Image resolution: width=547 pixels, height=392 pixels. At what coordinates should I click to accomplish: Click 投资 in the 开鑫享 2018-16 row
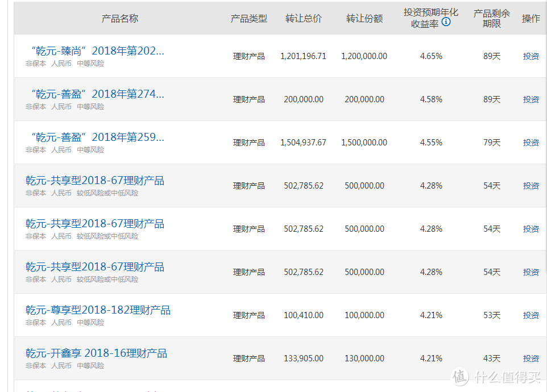(531, 358)
